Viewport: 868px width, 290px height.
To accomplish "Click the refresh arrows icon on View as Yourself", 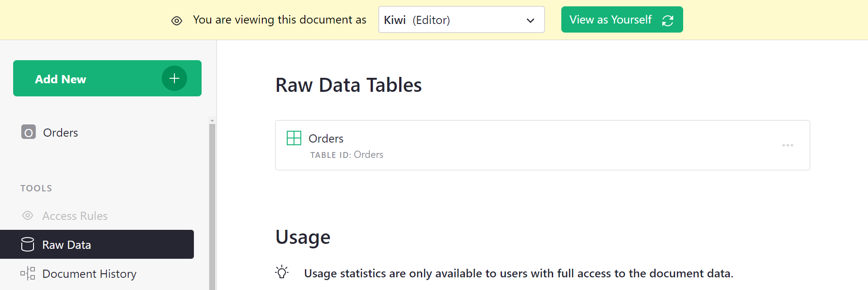I will point(667,20).
